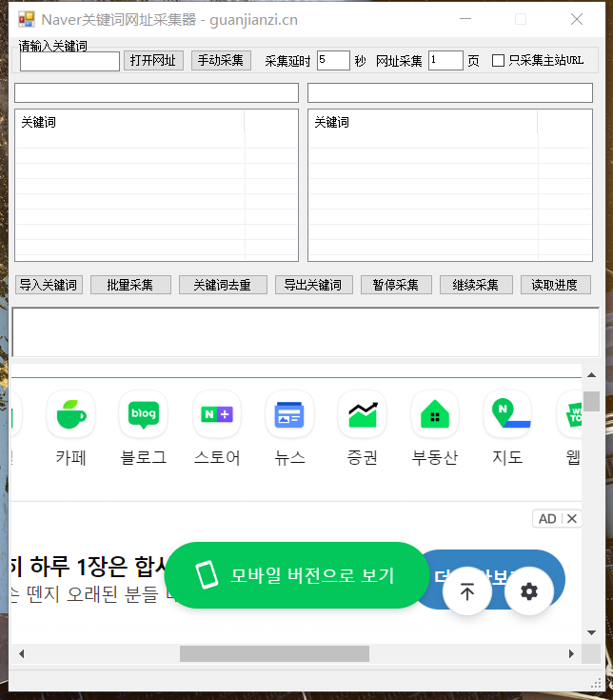Viewport: 613px width, 700px height.
Task: Open the Naver Store (스토어) icon
Action: 217,414
